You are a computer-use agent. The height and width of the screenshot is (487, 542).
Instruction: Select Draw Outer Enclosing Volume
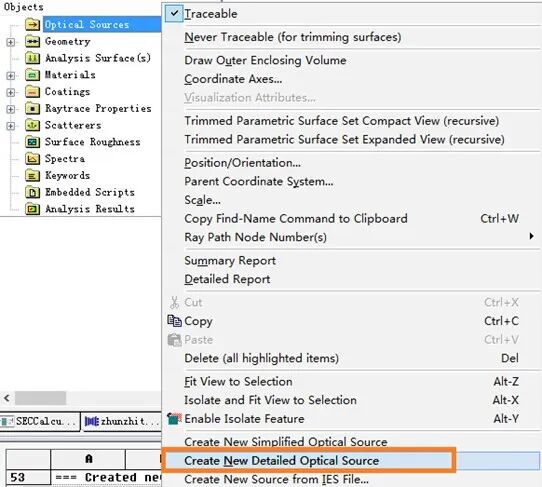pos(265,60)
